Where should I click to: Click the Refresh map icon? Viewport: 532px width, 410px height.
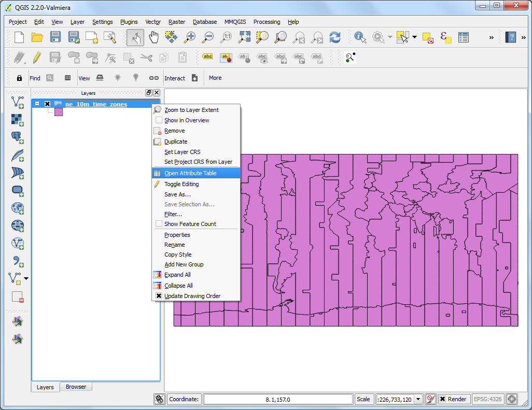(x=335, y=37)
